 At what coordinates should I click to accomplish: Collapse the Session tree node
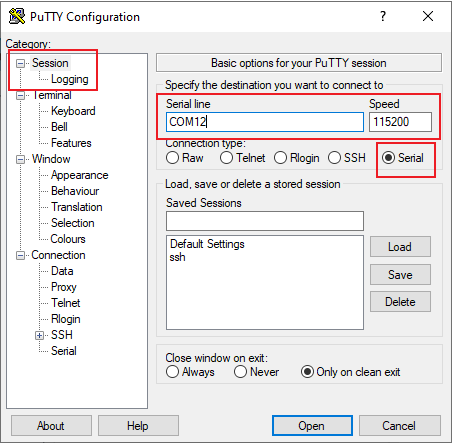pyautogui.click(x=21, y=63)
